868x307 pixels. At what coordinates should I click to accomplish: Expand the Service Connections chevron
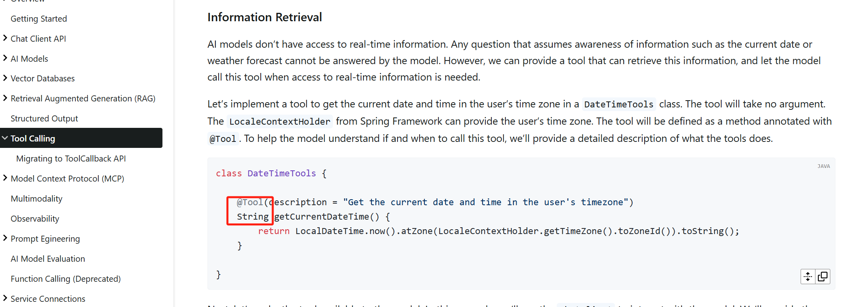tap(5, 298)
